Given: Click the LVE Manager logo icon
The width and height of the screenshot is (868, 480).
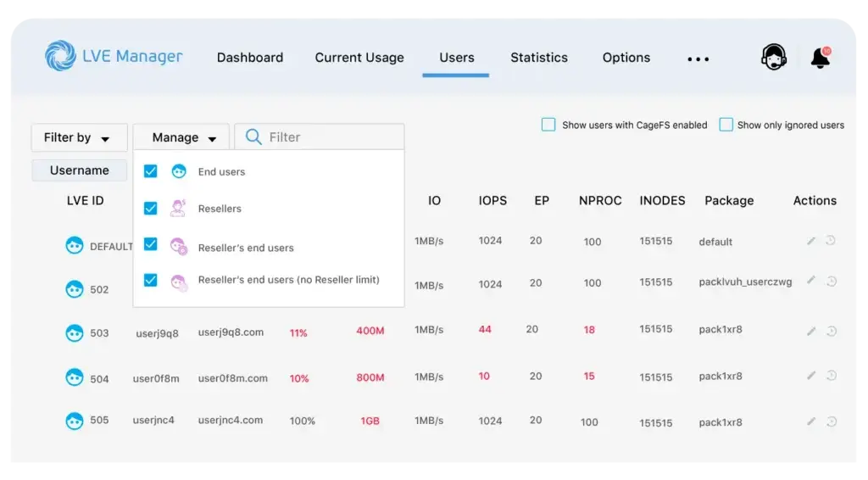Looking at the screenshot, I should click(x=60, y=57).
